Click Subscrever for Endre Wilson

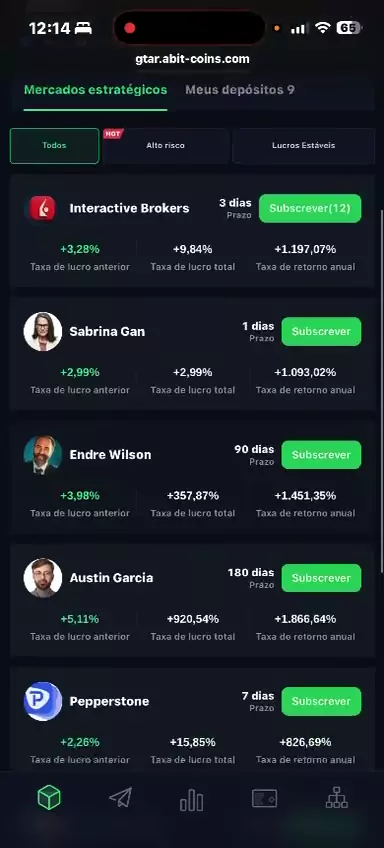[x=321, y=455]
